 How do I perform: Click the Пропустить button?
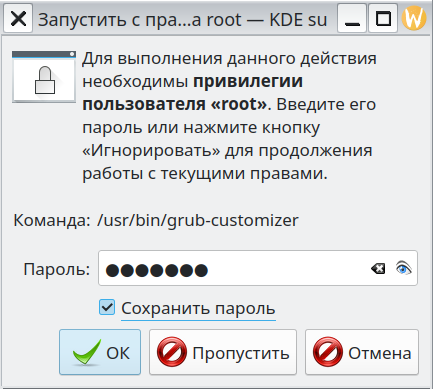[x=223, y=352]
